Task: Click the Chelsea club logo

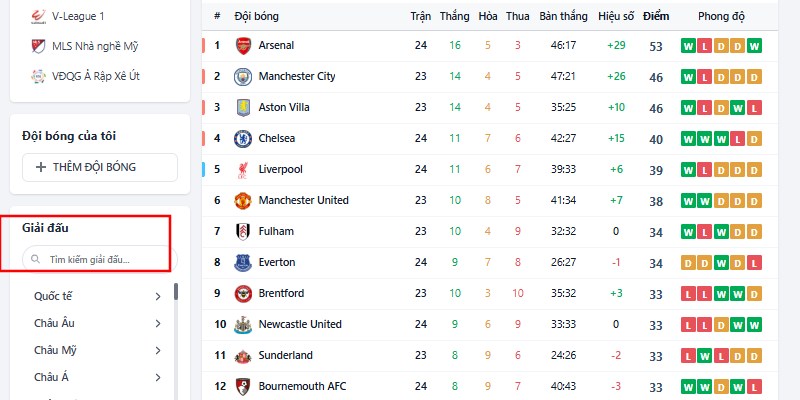Action: click(243, 139)
